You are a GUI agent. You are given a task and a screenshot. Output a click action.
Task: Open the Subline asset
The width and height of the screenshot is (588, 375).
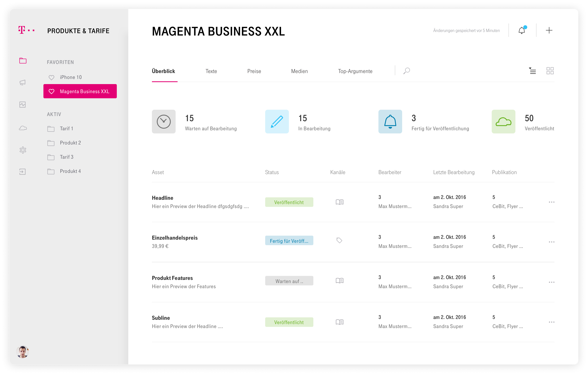pyautogui.click(x=161, y=318)
